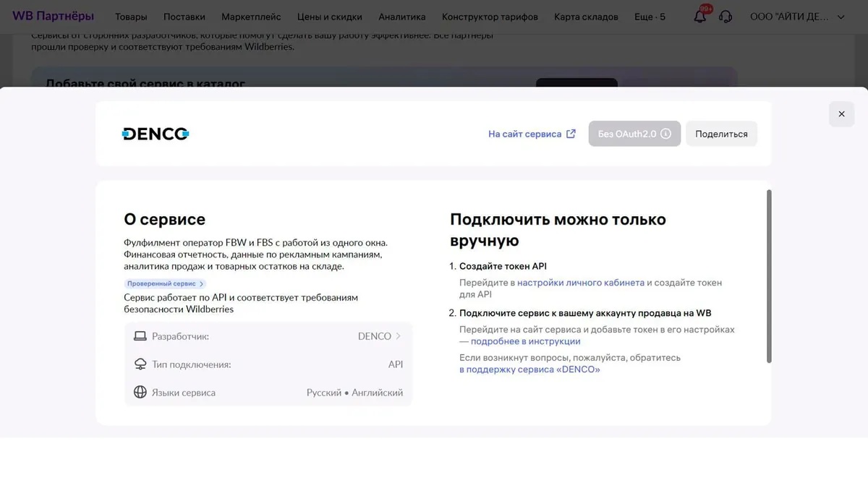Click the DENCO logo
This screenshot has height=488, width=868.
tap(156, 134)
